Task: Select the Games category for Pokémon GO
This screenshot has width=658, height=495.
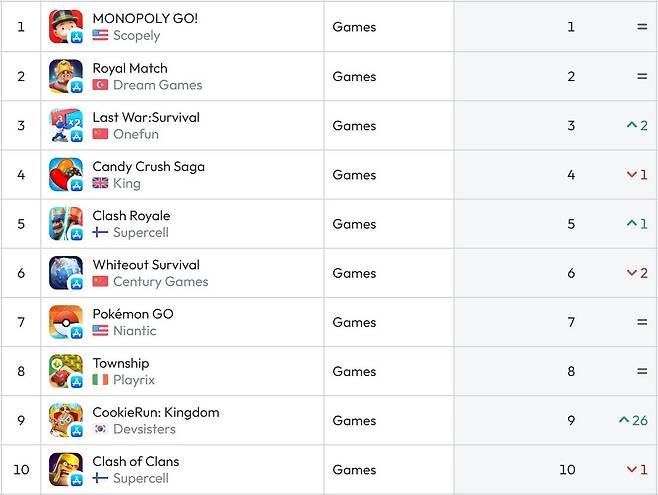Action: point(354,322)
